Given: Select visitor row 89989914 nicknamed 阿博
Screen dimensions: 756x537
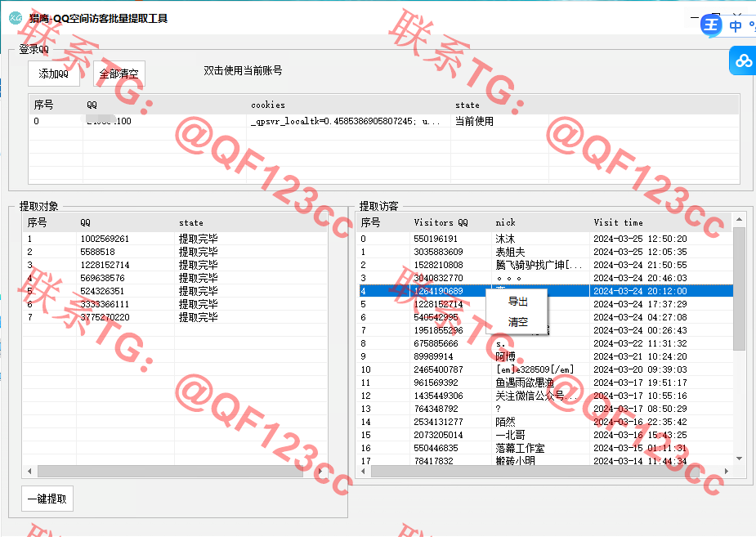Looking at the screenshot, I should 546,356.
